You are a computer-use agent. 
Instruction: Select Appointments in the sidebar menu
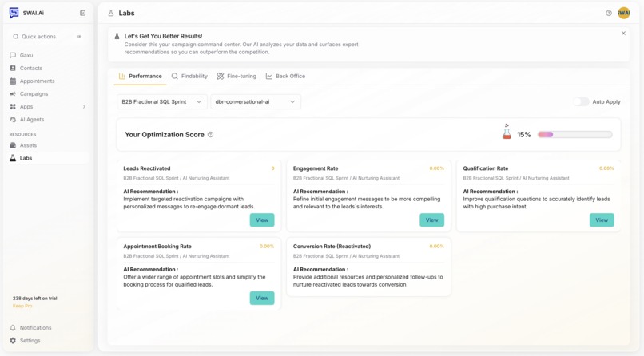click(x=38, y=81)
